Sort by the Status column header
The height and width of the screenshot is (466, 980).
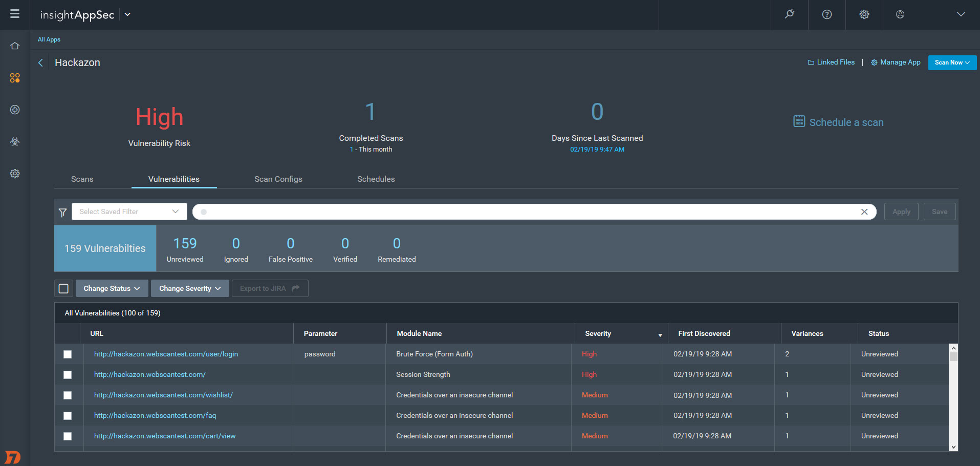(879, 333)
